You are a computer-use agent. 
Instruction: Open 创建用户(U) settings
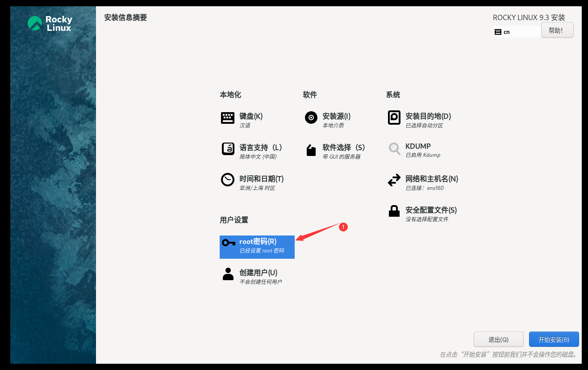point(259,273)
